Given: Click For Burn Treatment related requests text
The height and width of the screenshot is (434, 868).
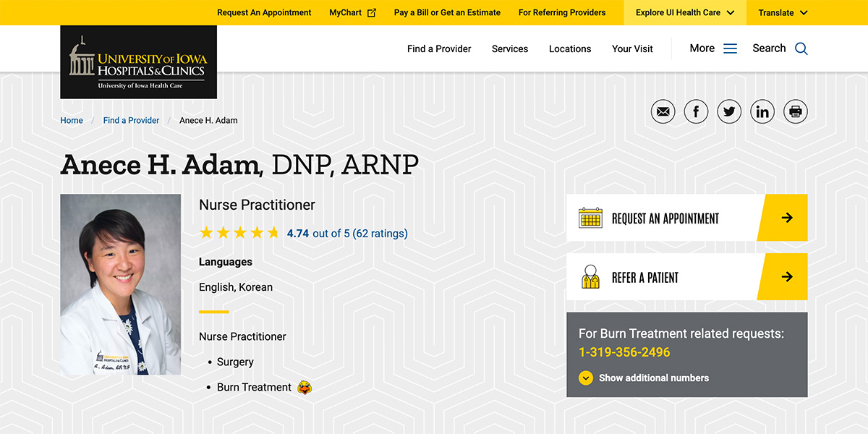Looking at the screenshot, I should [681, 333].
